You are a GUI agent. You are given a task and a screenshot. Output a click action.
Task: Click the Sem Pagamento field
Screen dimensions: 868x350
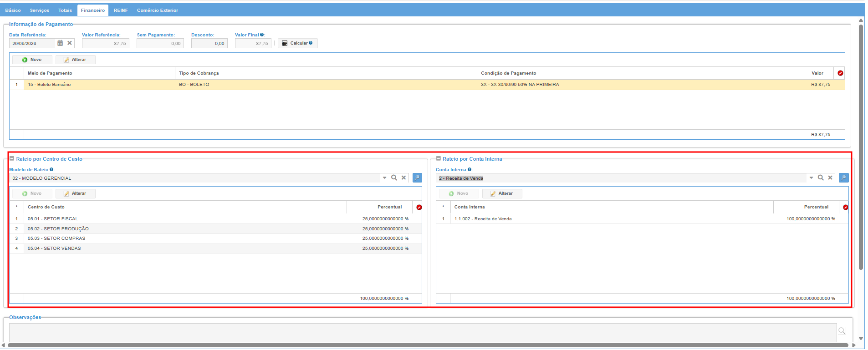pos(160,43)
